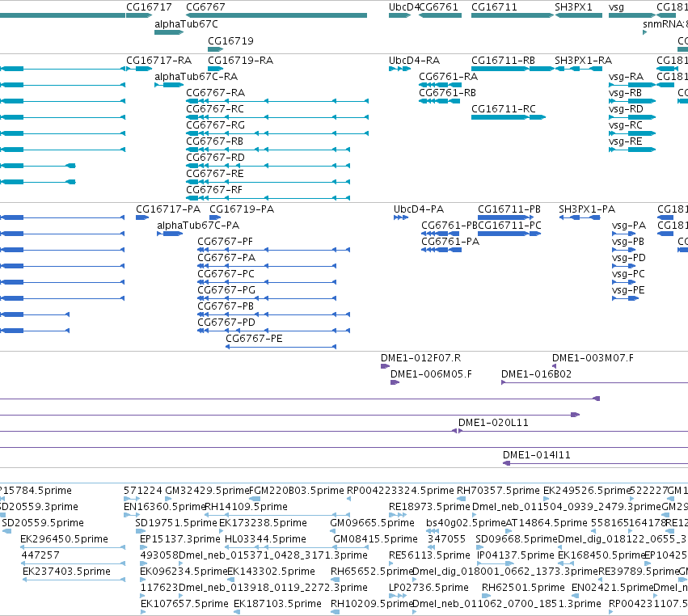
Task: Select the CG16711-RB transcript label
Action: click(x=503, y=60)
